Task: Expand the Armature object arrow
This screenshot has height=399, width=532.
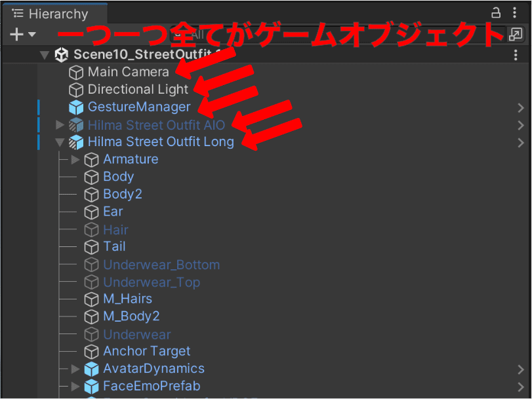Action: pos(75,160)
